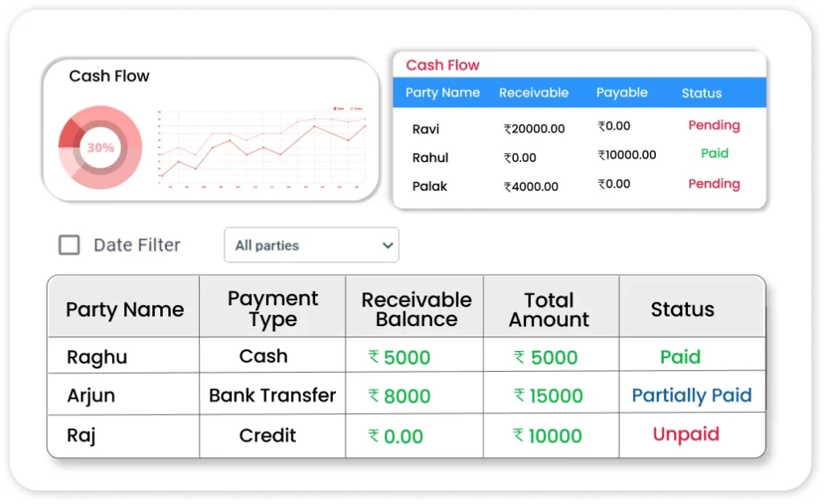Select the Arjun party name
The image size is (825, 504).
click(x=90, y=395)
